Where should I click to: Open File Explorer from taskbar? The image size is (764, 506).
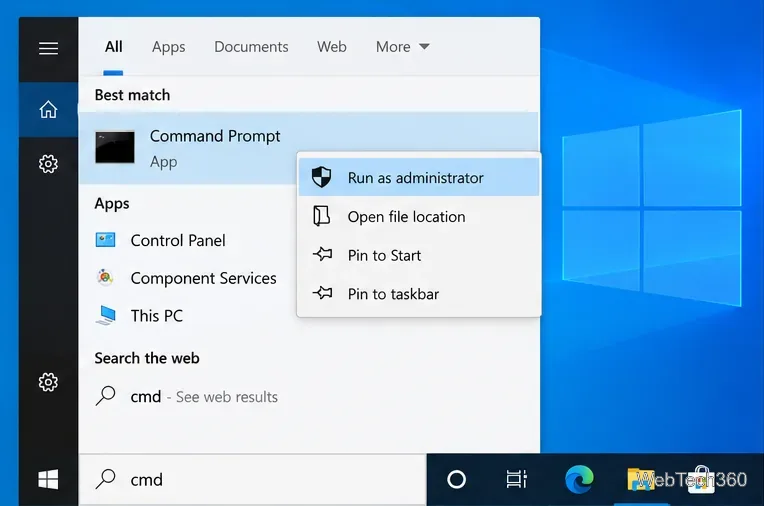[640, 479]
